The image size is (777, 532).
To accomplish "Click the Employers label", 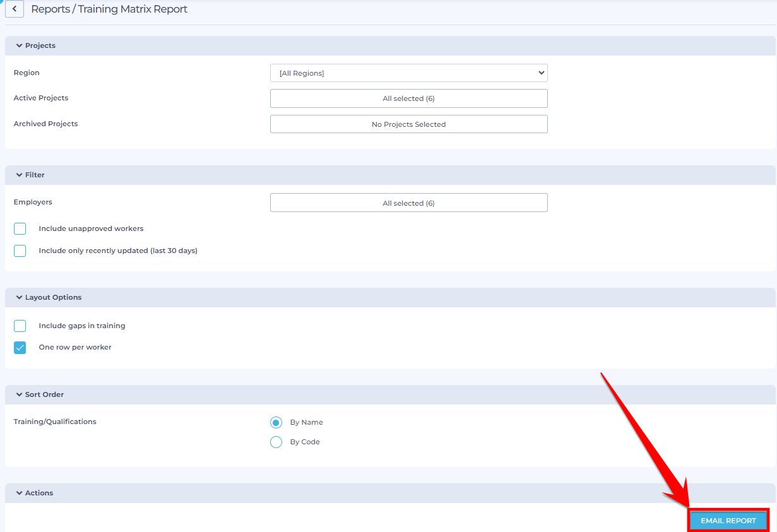I will coord(33,202).
